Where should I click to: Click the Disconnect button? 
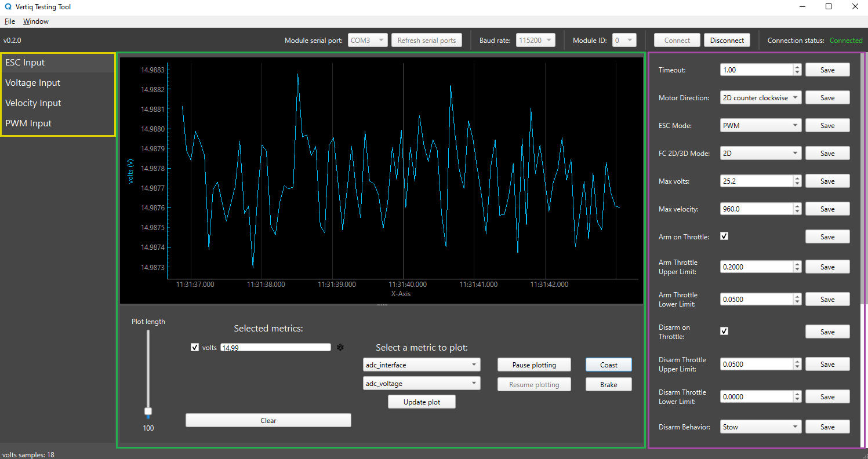[x=727, y=40]
